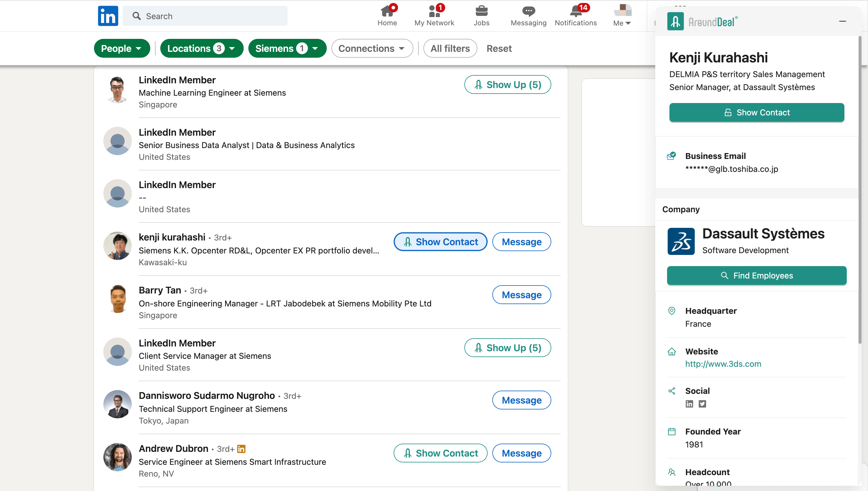
Task: Open All filters panel
Action: click(x=450, y=48)
